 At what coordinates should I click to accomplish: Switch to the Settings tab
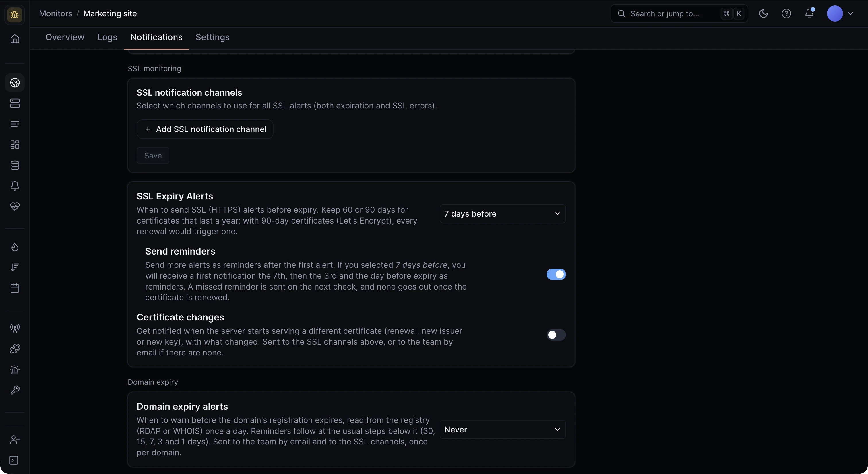pyautogui.click(x=213, y=37)
